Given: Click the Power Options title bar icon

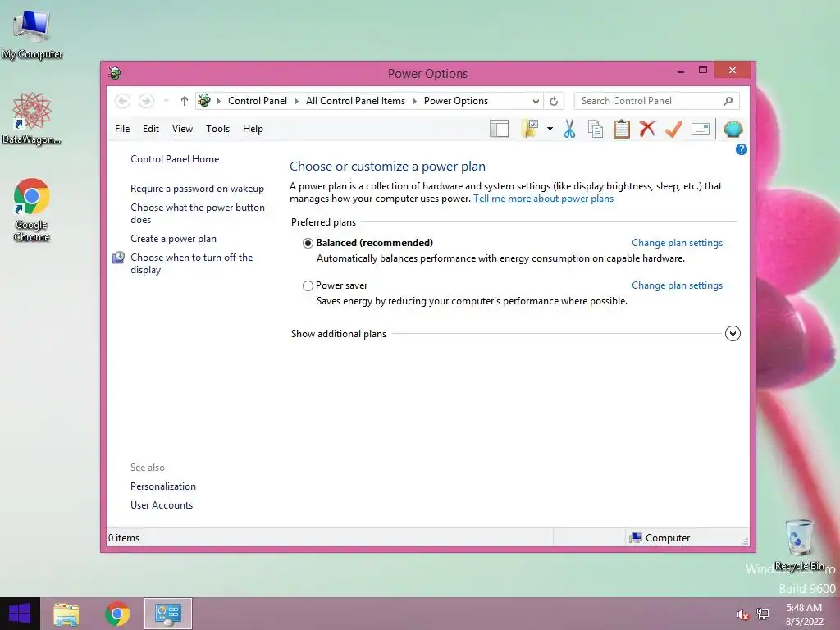Looking at the screenshot, I should pyautogui.click(x=114, y=73).
